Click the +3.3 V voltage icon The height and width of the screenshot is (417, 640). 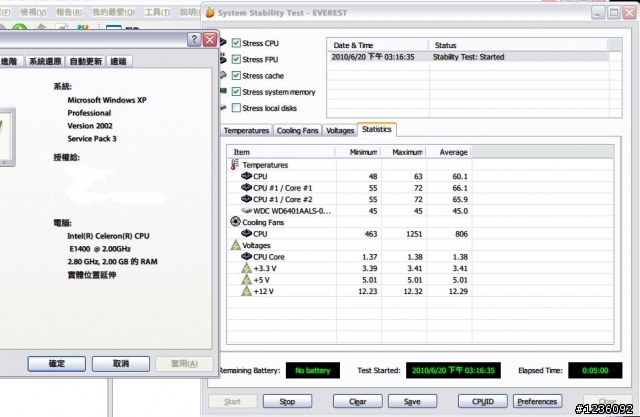pos(246,268)
